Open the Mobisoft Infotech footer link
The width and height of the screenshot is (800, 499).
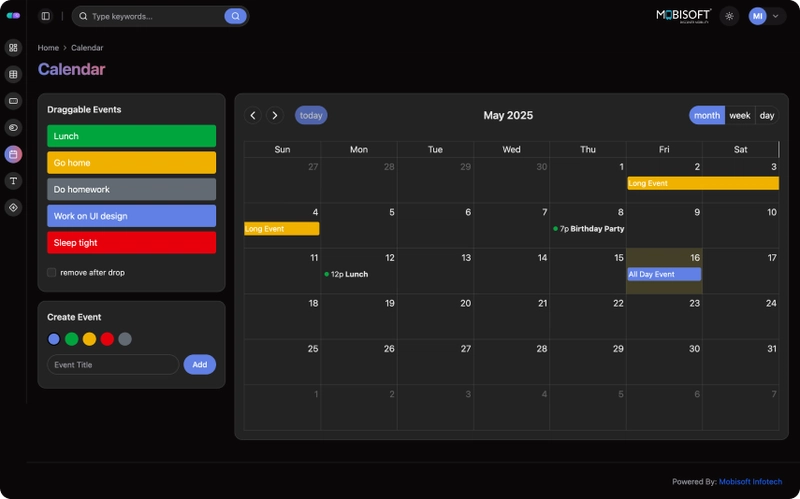tap(750, 482)
